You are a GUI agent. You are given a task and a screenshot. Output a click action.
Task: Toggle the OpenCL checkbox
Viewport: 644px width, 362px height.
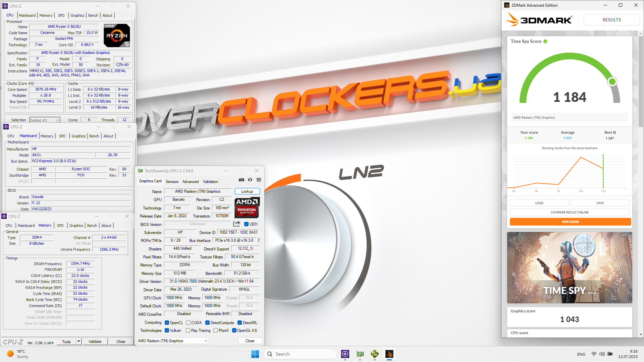pyautogui.click(x=167, y=323)
